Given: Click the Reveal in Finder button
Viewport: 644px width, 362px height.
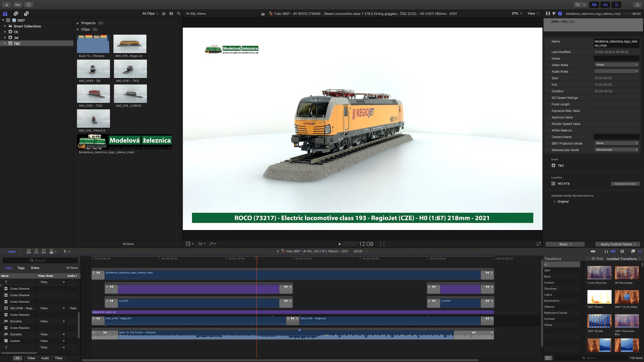Looking at the screenshot, I should point(625,184).
